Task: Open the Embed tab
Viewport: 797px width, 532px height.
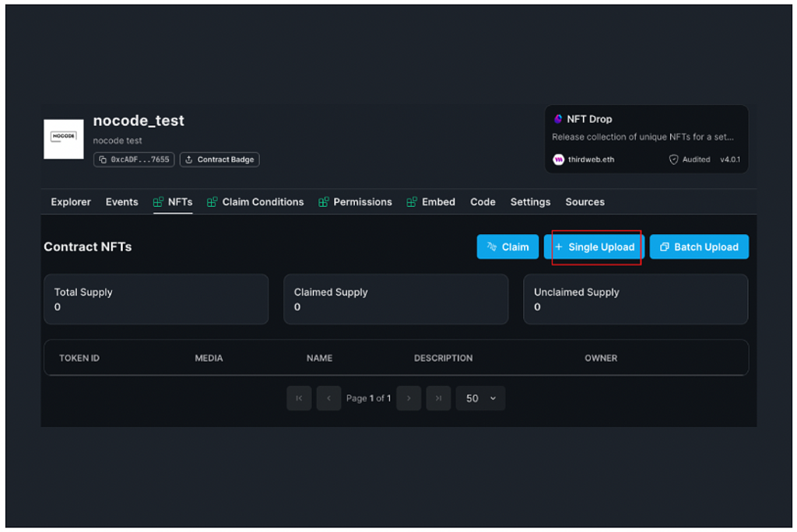Action: click(x=438, y=202)
